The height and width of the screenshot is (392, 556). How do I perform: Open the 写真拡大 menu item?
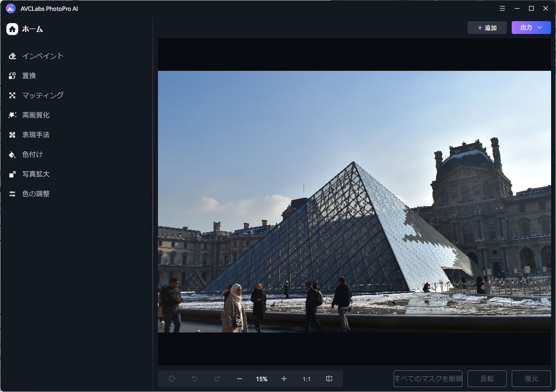click(x=36, y=174)
